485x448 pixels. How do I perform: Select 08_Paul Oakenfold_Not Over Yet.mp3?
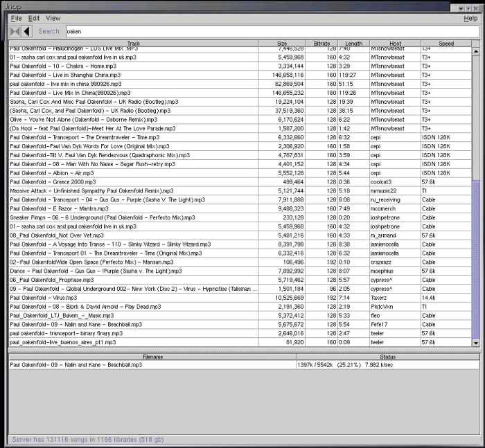[240, 235]
